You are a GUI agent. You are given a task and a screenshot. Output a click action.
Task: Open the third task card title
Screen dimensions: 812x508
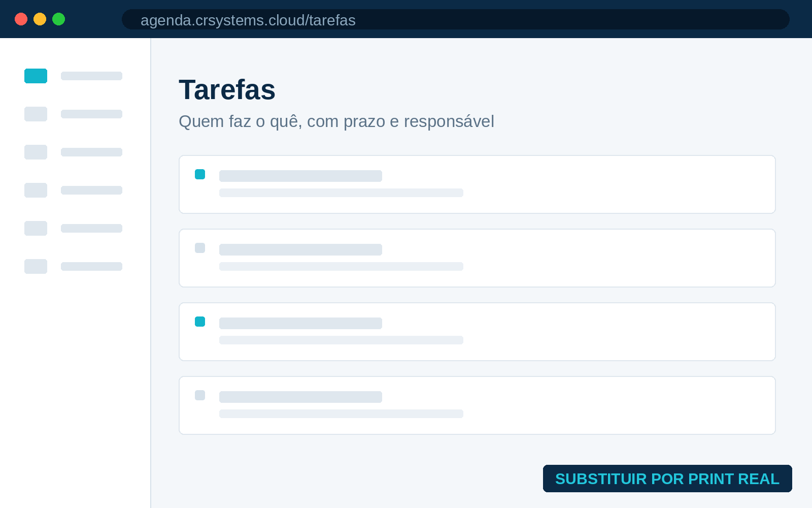[300, 323]
